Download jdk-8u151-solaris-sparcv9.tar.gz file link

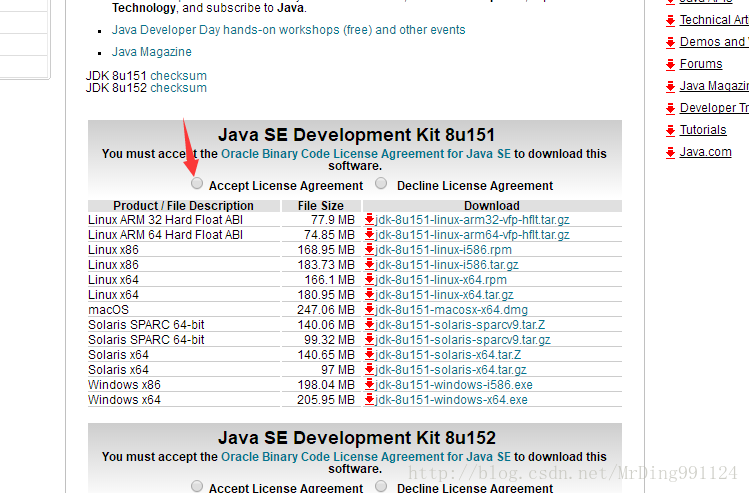[x=463, y=340]
